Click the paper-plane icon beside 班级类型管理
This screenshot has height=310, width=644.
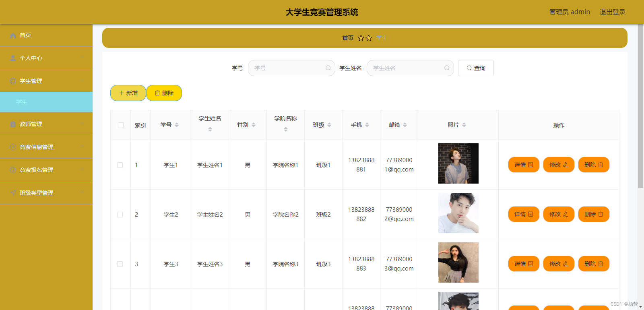(x=13, y=193)
